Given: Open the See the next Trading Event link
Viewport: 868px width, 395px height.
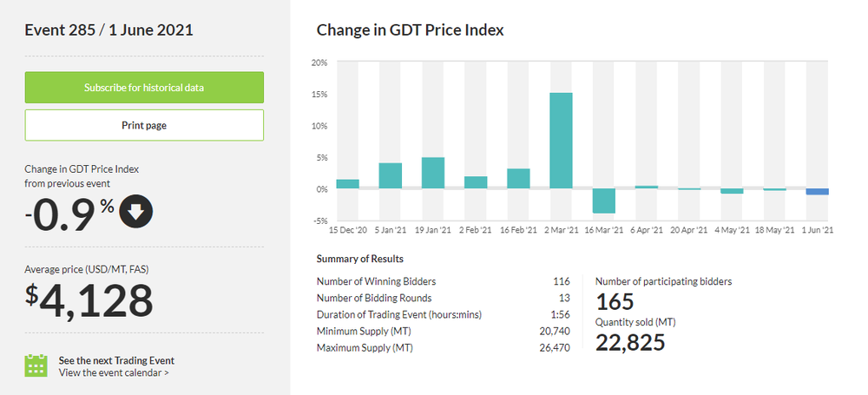Looking at the screenshot, I should (x=116, y=360).
